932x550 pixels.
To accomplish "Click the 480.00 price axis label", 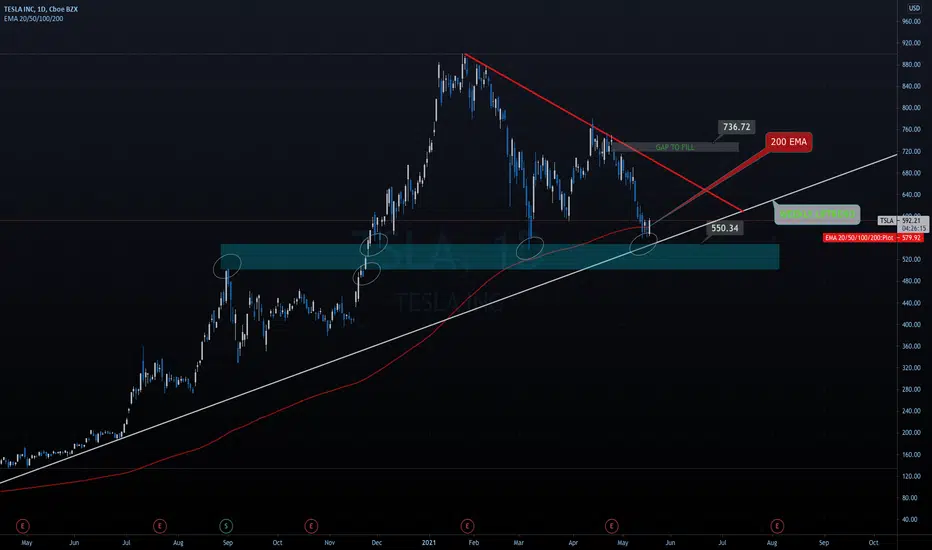I will [x=911, y=281].
